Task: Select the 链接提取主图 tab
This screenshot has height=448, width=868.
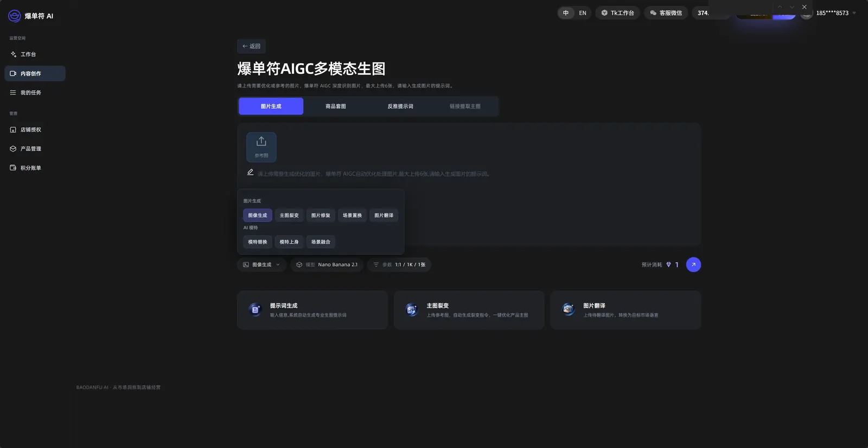Action: click(465, 106)
